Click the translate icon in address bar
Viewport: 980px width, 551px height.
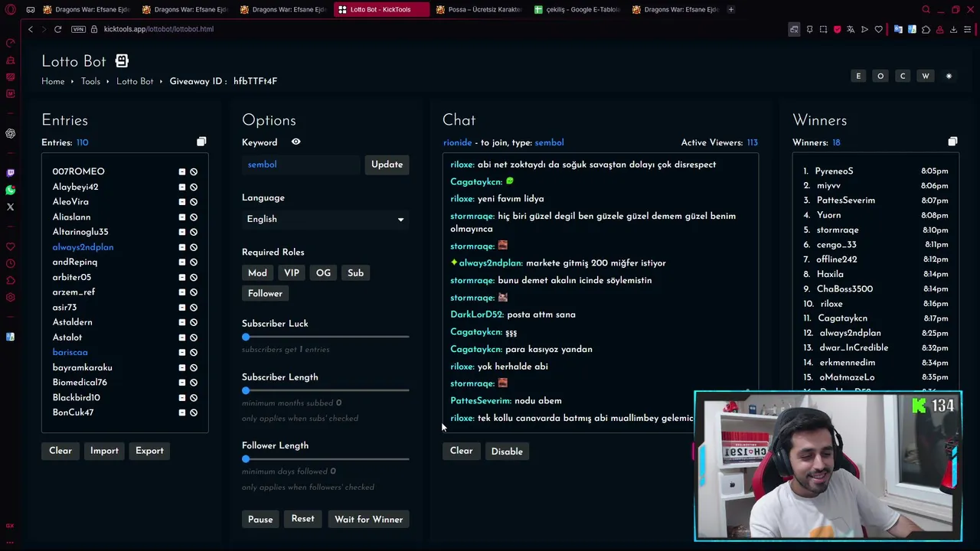(851, 29)
